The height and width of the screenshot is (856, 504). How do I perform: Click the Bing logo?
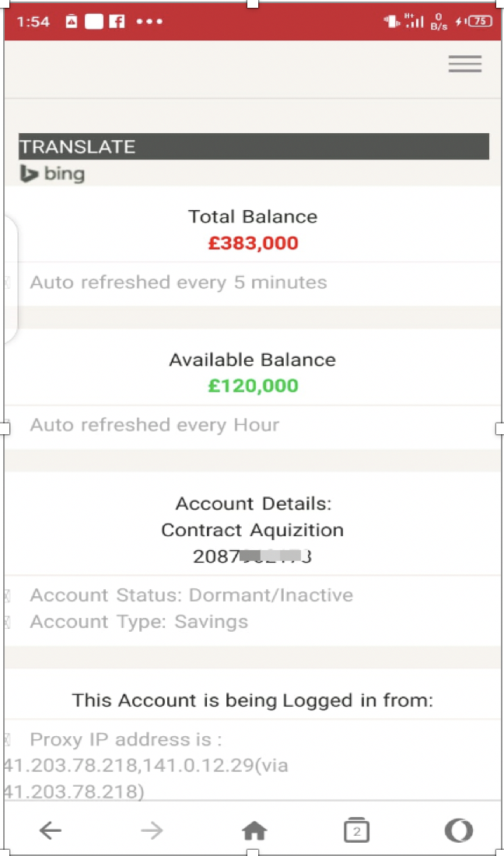52,174
